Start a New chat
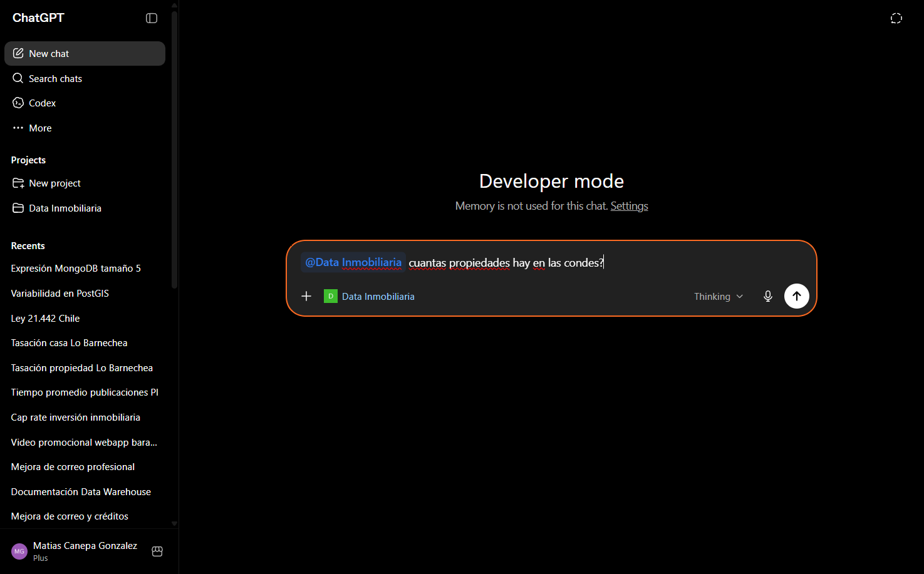 tap(85, 53)
